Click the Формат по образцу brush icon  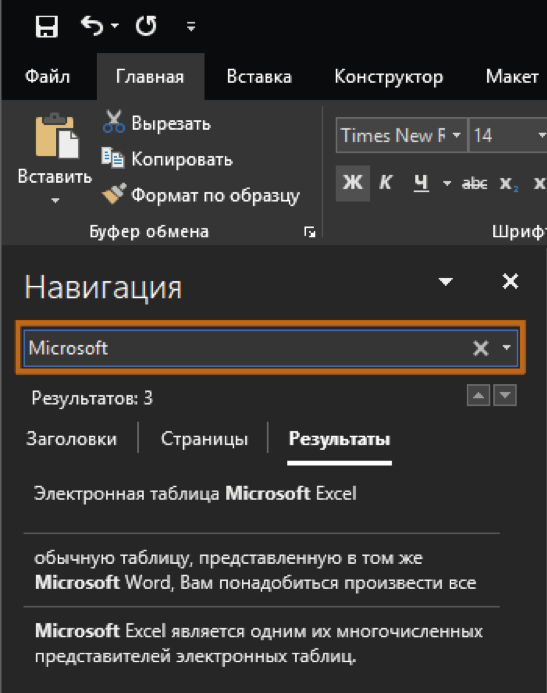(114, 194)
